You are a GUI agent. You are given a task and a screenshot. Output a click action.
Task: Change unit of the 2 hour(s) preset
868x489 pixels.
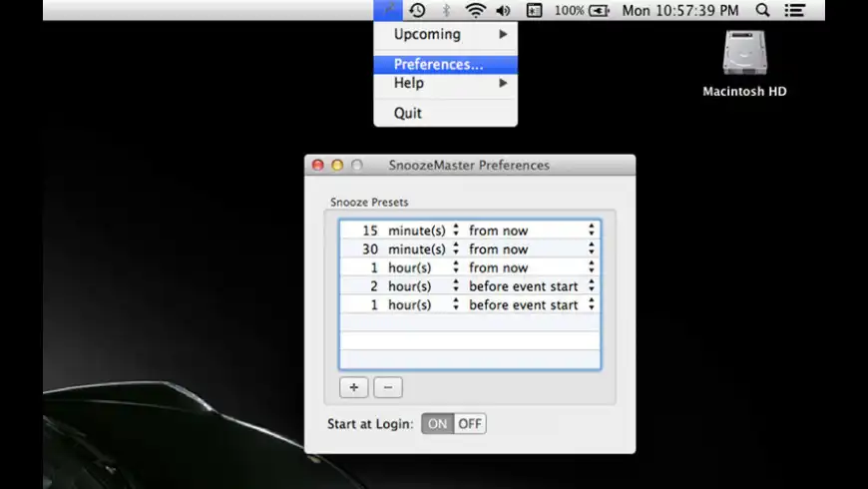pyautogui.click(x=423, y=286)
